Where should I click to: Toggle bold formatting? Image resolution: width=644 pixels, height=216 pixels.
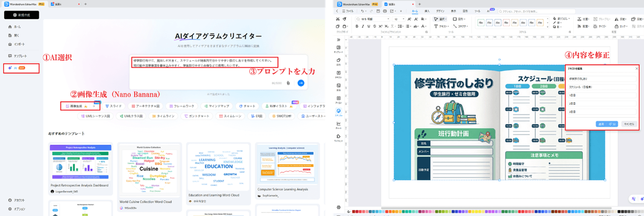357,27
